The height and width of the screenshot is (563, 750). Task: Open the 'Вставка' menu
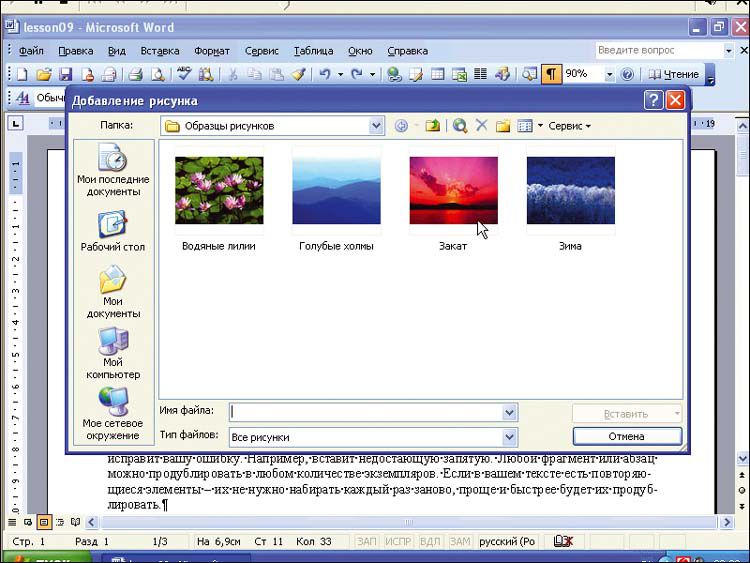160,50
